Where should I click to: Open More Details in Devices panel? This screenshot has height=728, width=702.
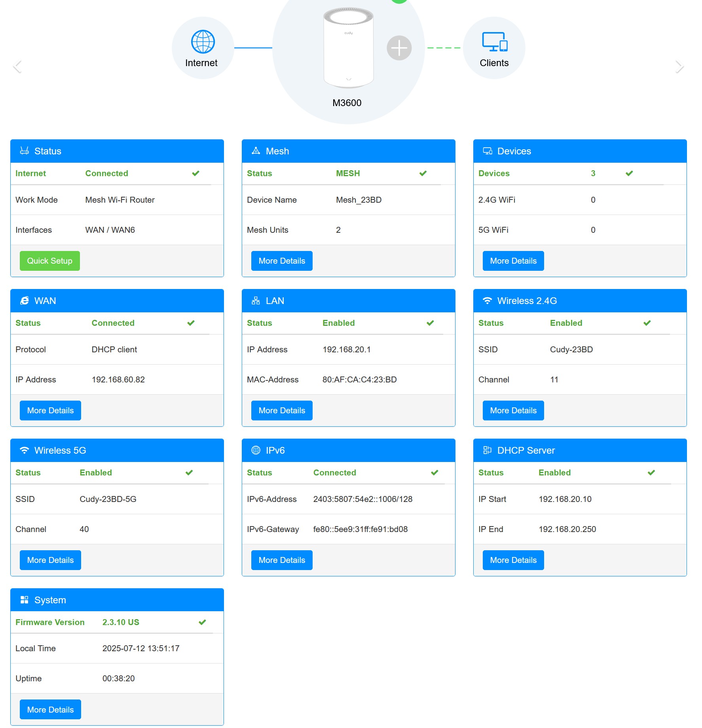tap(513, 261)
